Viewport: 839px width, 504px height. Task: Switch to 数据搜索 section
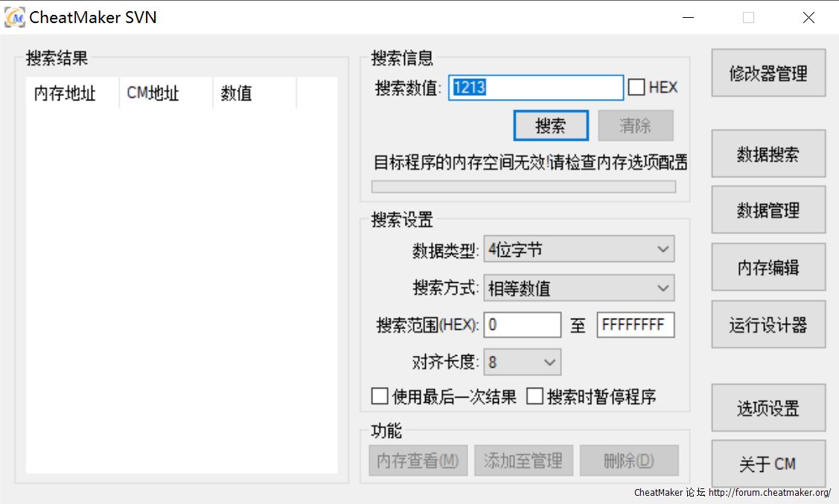(768, 153)
